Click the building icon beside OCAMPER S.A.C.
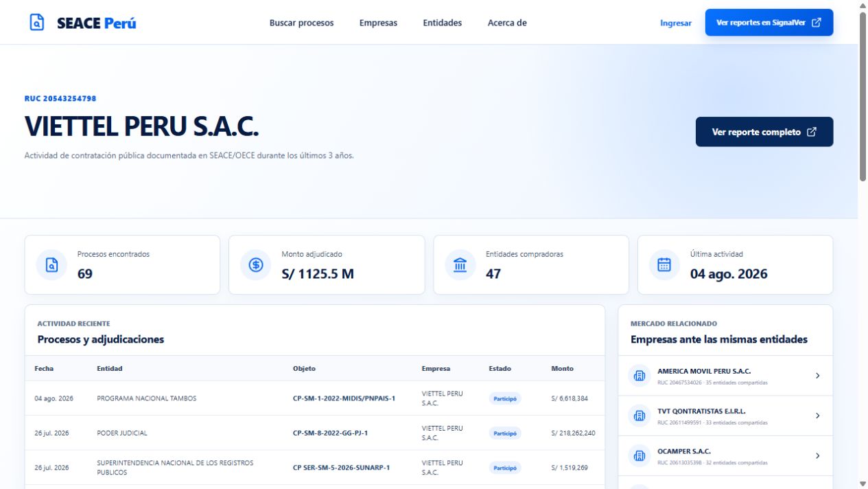The width and height of the screenshot is (868, 489). pos(640,456)
